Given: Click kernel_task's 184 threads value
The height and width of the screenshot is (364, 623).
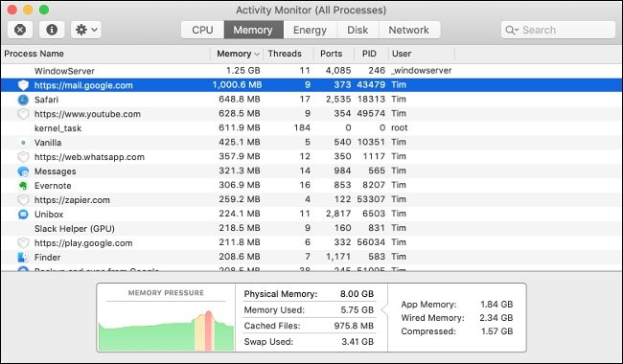Looking at the screenshot, I should pos(302,127).
